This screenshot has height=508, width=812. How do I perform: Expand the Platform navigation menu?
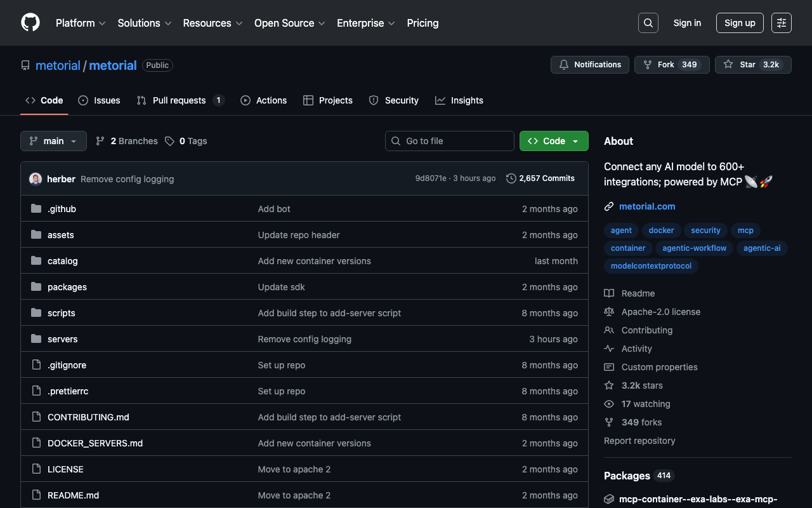pos(81,23)
